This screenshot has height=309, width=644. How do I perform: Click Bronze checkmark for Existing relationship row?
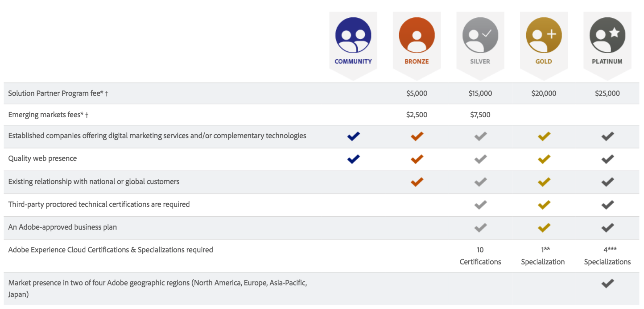417,181
